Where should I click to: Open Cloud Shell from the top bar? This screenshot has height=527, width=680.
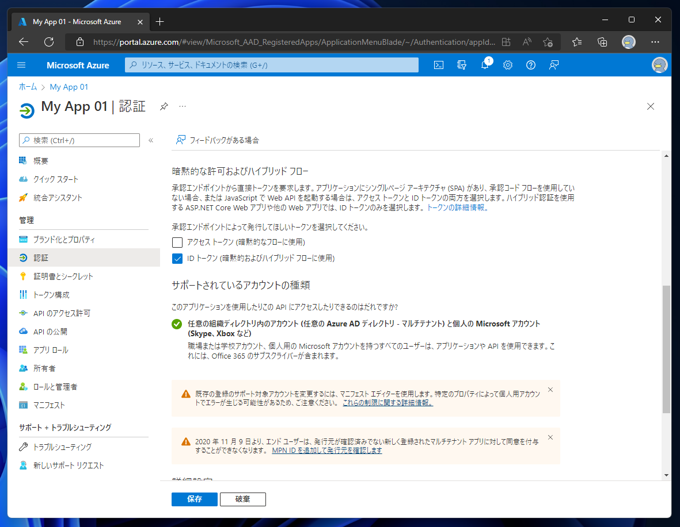(x=438, y=65)
